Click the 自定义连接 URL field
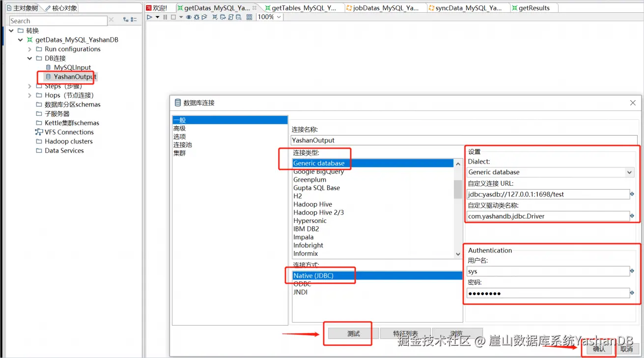 548,194
